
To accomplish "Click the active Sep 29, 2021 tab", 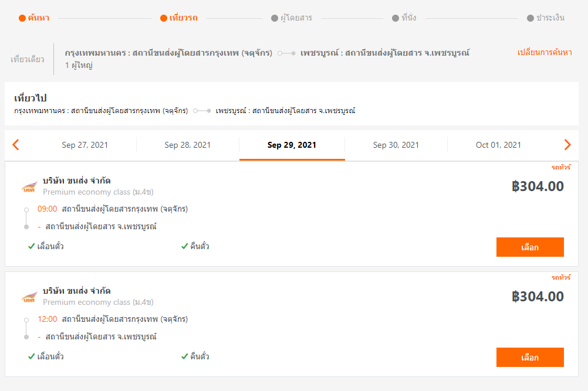I will [292, 145].
